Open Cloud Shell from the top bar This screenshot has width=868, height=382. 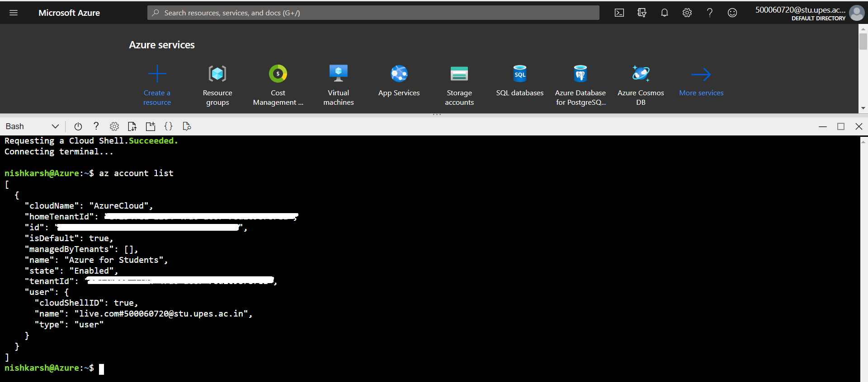pyautogui.click(x=619, y=13)
